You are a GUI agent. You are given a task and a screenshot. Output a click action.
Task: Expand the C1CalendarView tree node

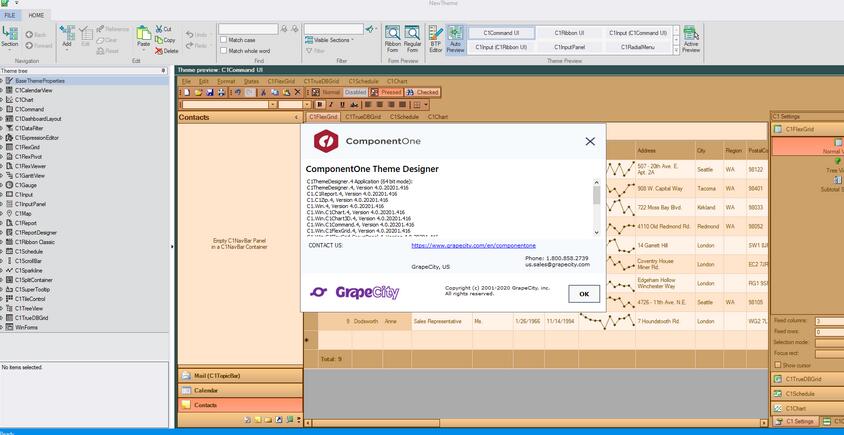coord(2,90)
